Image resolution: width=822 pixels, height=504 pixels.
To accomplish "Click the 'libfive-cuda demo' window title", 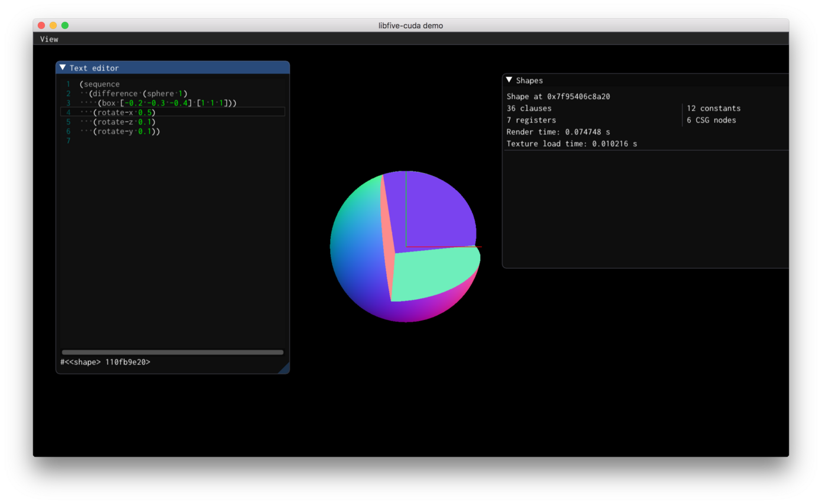I will pos(410,25).
